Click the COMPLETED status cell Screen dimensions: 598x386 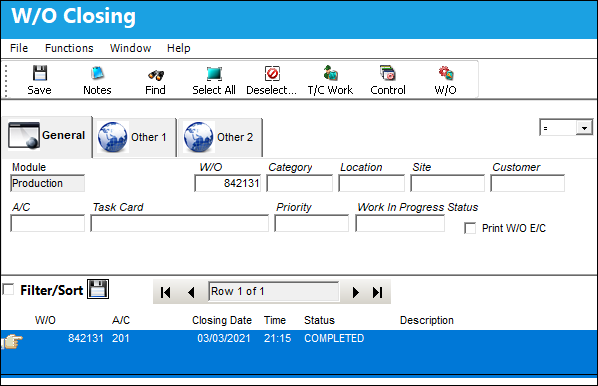pos(334,338)
